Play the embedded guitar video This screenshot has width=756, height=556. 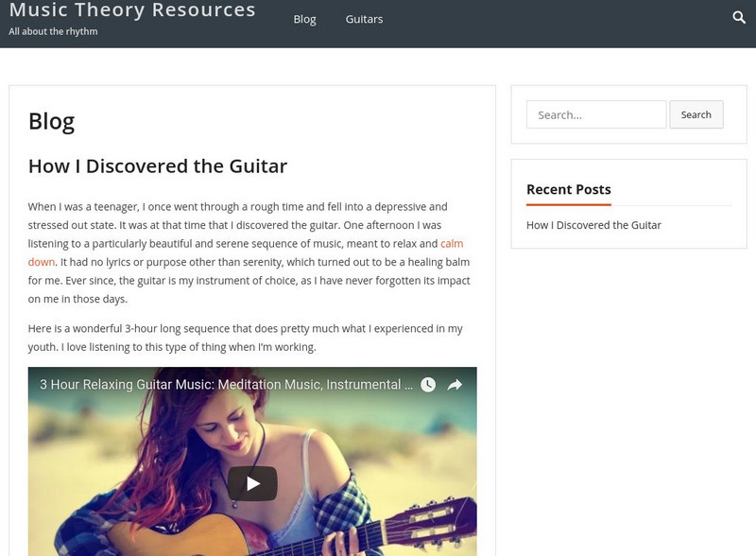[x=252, y=483]
